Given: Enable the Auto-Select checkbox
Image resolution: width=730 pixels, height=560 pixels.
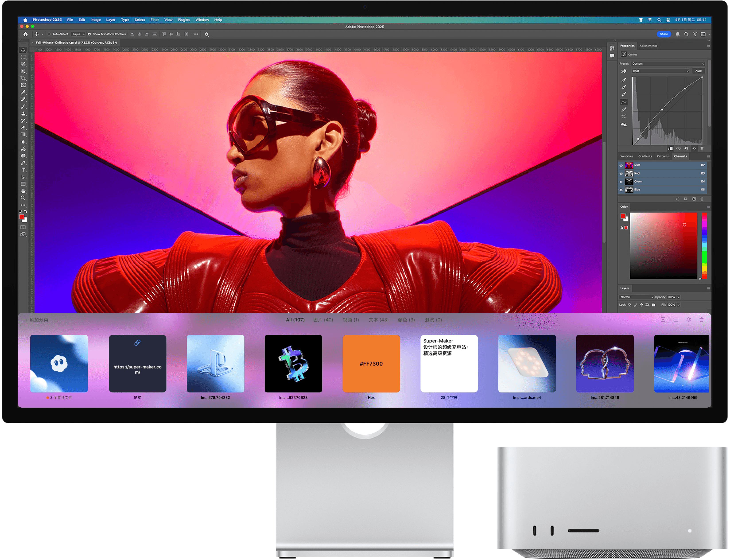Looking at the screenshot, I should 49,34.
